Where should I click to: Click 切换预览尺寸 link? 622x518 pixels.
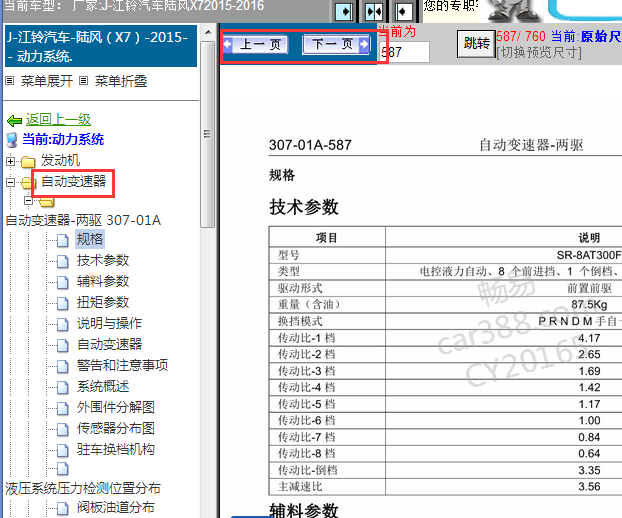(539, 52)
